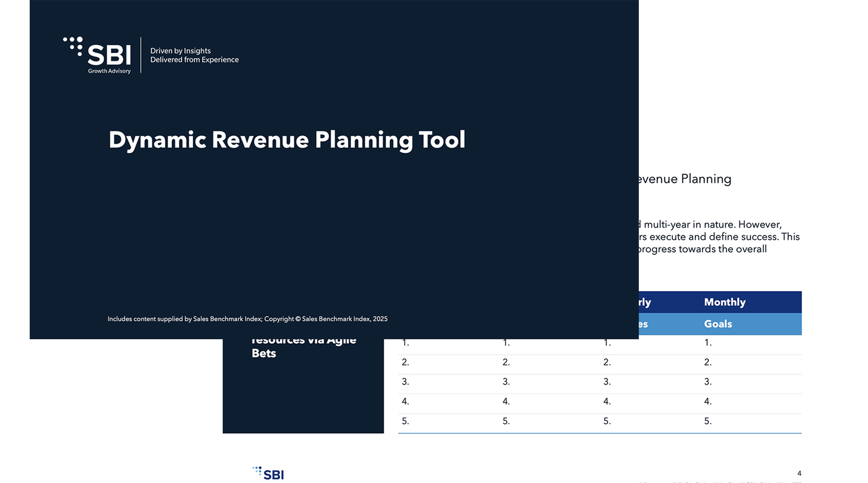868x483 pixels.
Task: Click row 2 in the first table column
Action: (x=405, y=362)
